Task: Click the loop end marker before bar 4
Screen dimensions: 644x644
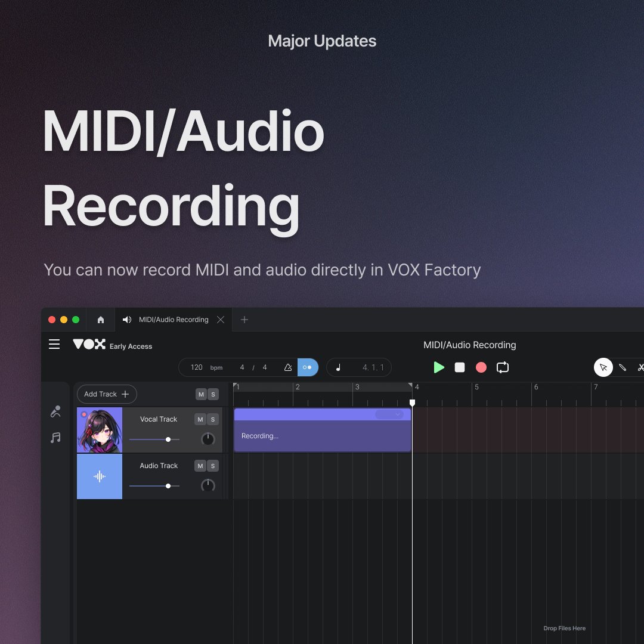Action: [410, 385]
